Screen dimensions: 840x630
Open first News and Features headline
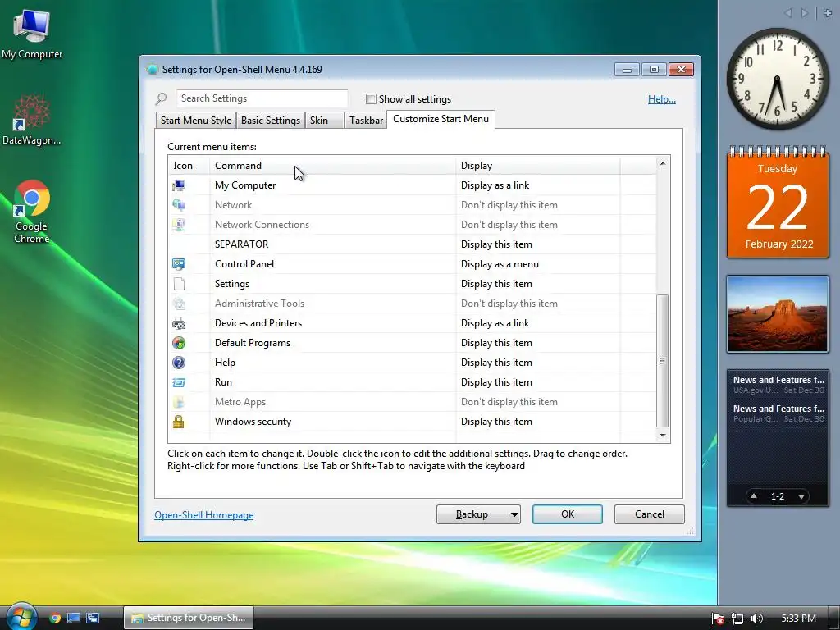coord(778,380)
